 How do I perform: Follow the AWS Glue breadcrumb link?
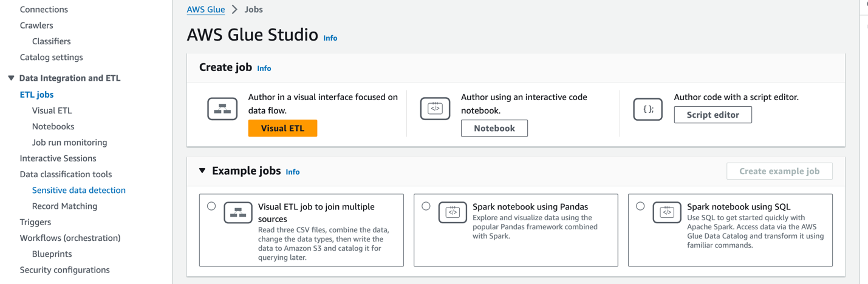[x=206, y=10]
